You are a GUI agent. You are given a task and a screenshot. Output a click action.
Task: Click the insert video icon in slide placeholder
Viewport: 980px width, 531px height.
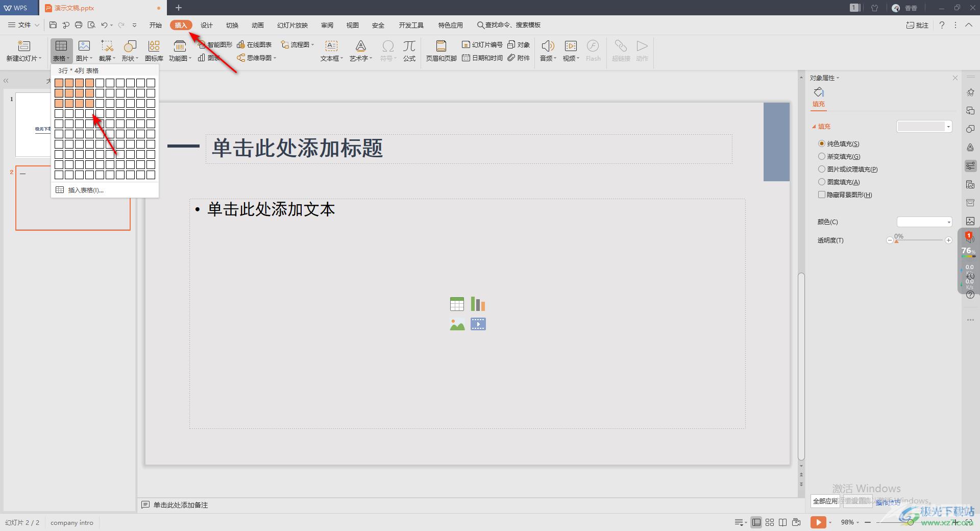click(x=478, y=324)
